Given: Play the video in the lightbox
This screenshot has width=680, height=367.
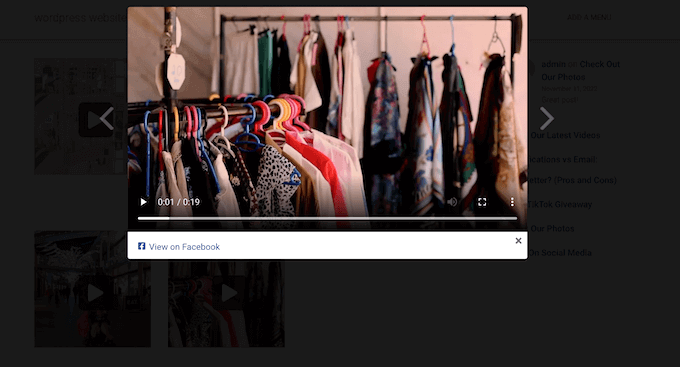Looking at the screenshot, I should [144, 202].
